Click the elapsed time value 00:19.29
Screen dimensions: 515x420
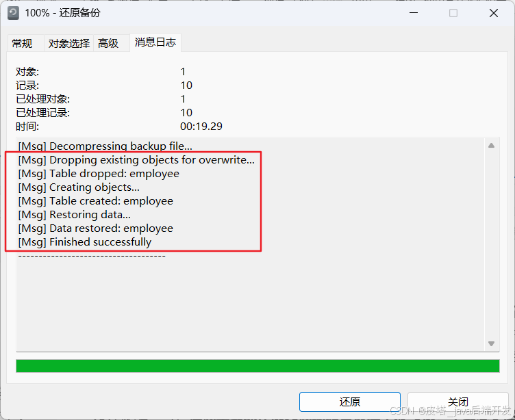click(x=201, y=127)
